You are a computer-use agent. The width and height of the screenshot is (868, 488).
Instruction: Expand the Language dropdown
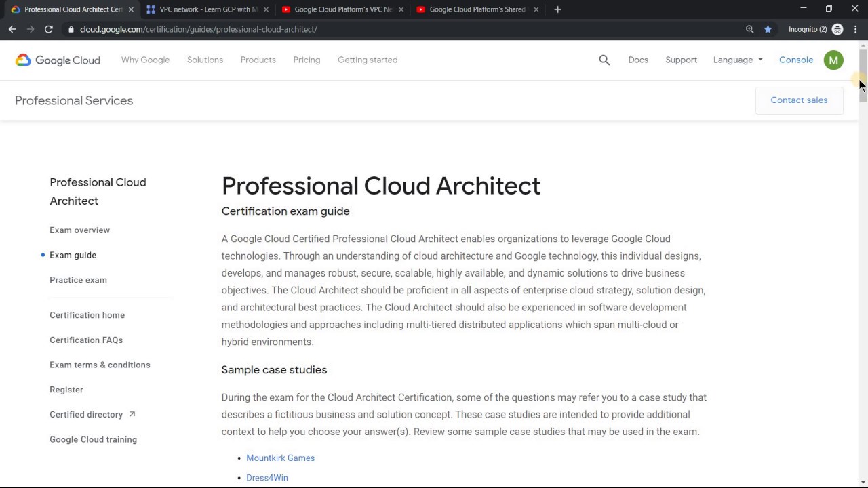coord(738,60)
